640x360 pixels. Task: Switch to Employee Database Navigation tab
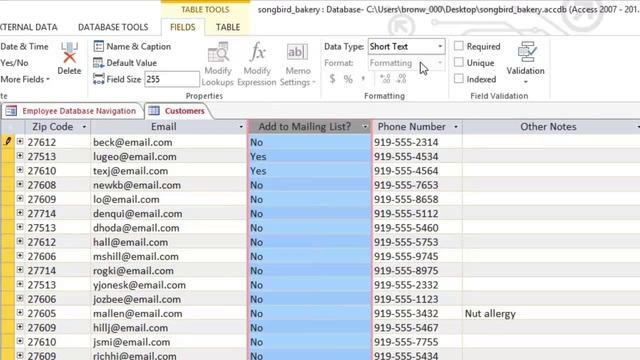point(72,111)
